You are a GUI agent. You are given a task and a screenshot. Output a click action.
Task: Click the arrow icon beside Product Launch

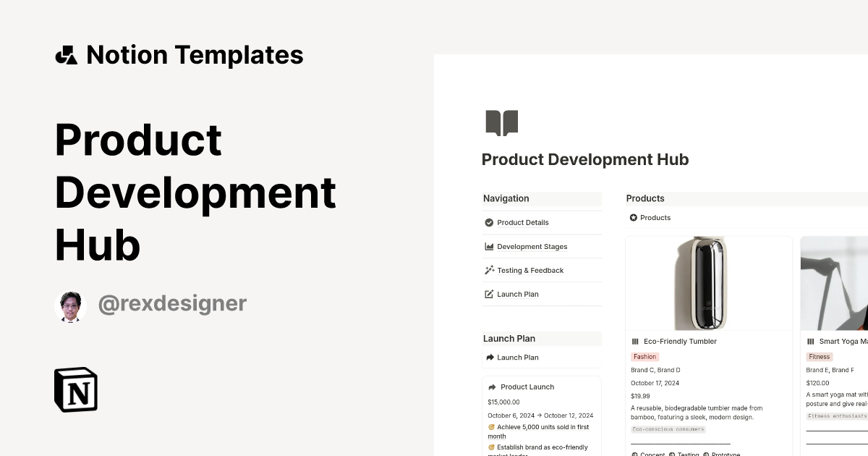(x=491, y=387)
